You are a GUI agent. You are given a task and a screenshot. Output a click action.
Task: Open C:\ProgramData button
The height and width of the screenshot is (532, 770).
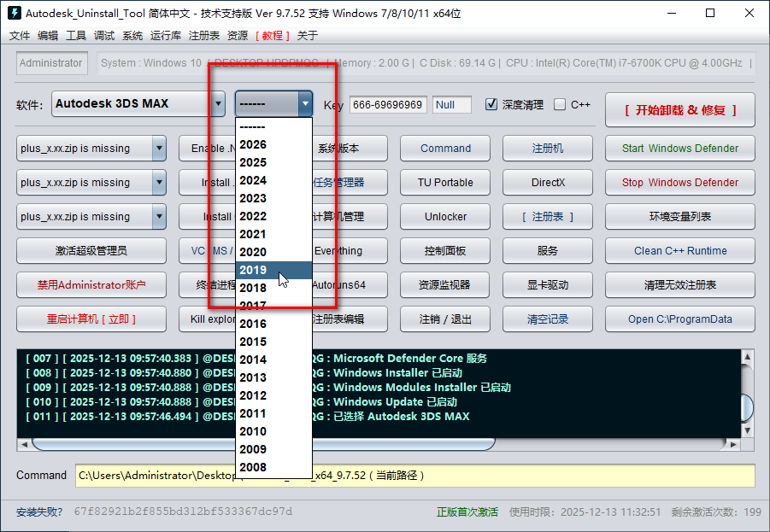680,319
